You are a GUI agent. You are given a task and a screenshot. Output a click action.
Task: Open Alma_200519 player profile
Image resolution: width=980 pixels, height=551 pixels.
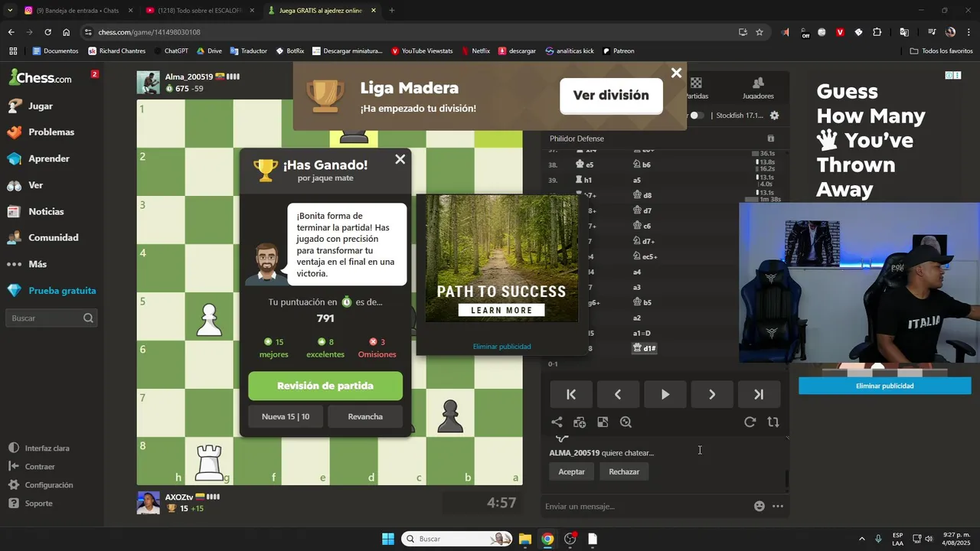[189, 77]
